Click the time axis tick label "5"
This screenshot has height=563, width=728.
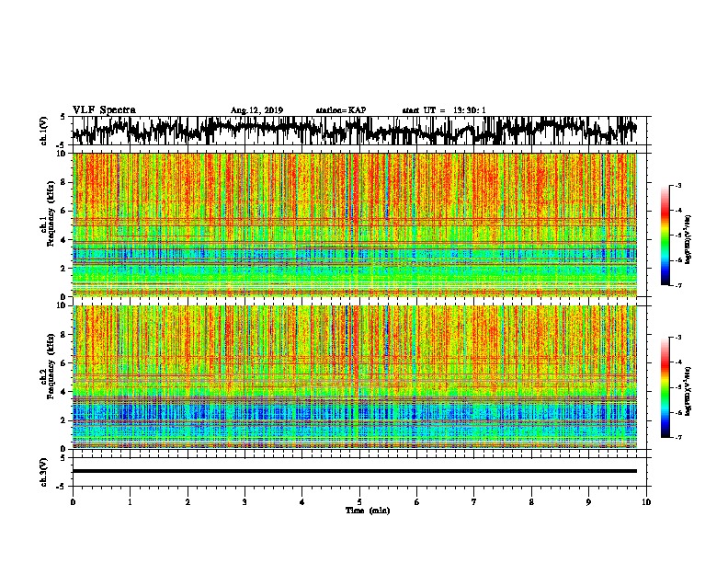pyautogui.click(x=359, y=501)
